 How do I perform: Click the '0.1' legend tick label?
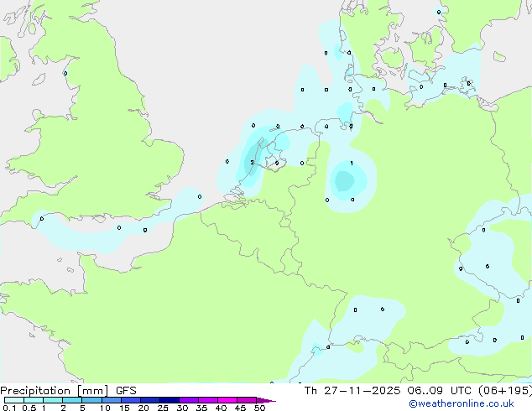tap(9, 408)
